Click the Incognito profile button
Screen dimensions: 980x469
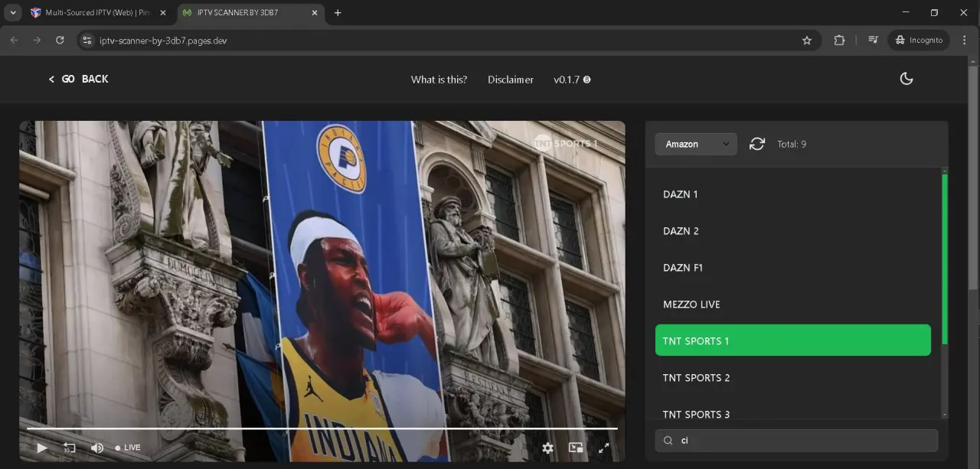(919, 41)
